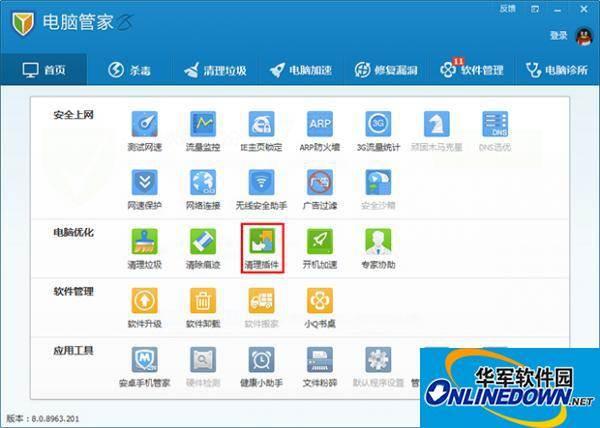Go to the 电脑加速 tab
This screenshot has height=428, width=600.
[301, 70]
